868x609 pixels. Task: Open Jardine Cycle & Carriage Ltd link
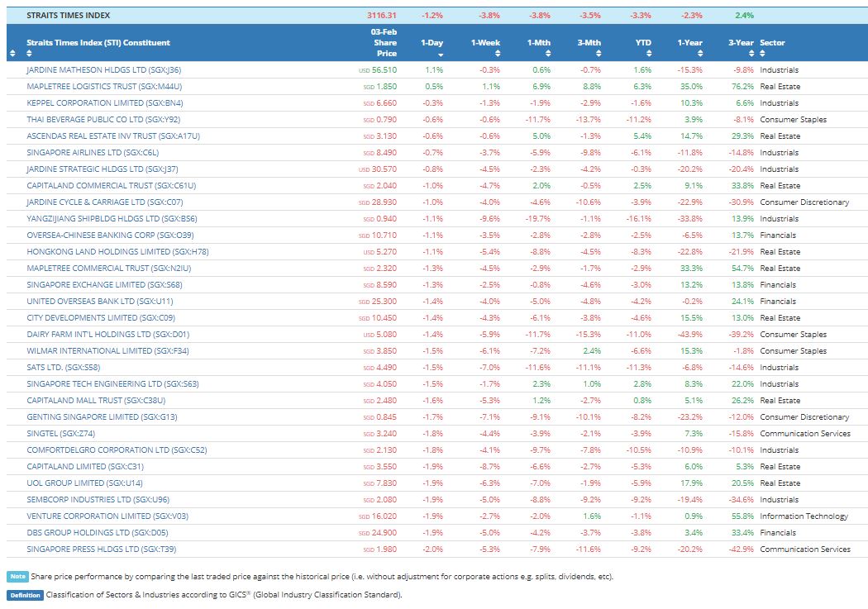coord(105,202)
